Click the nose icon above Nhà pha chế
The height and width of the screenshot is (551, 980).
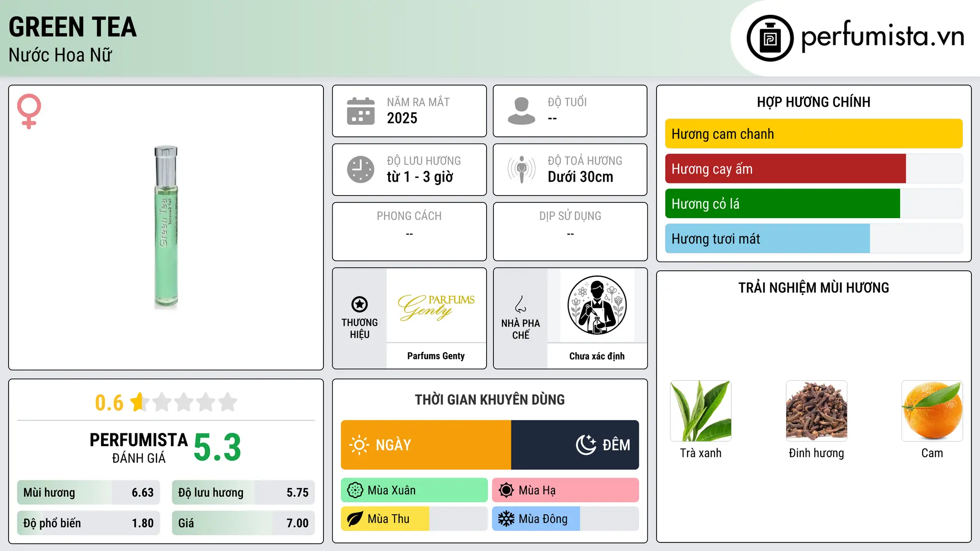[521, 304]
